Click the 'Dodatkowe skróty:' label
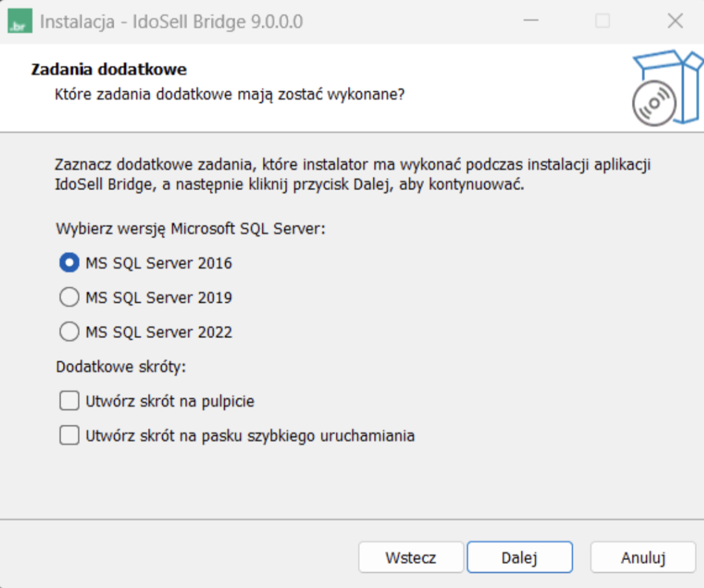 121,367
